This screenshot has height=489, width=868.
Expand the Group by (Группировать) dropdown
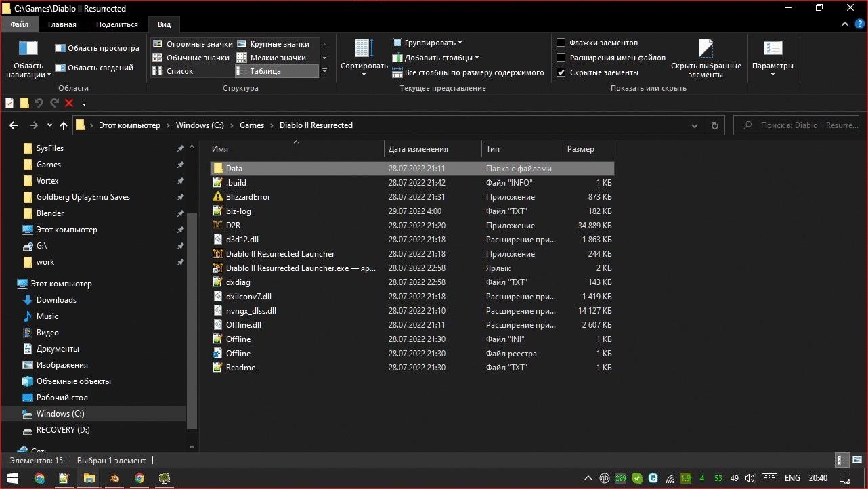[428, 43]
